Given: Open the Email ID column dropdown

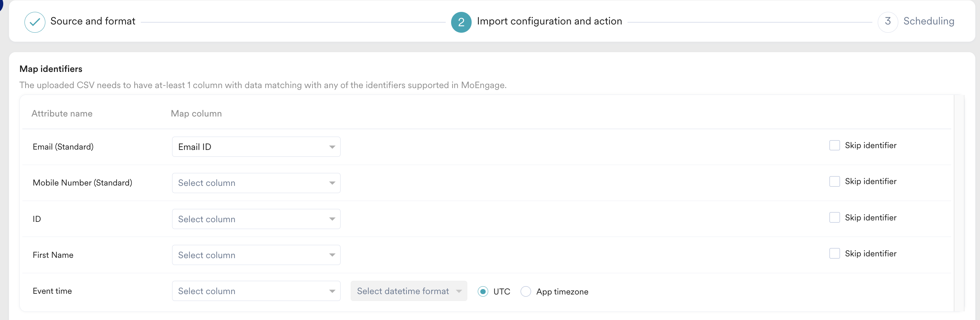Looking at the screenshot, I should 256,147.
